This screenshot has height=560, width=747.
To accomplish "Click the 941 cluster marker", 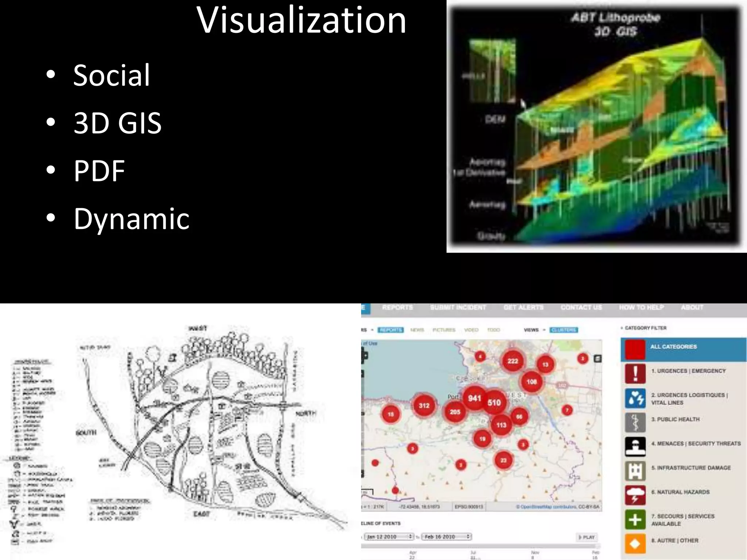I will pos(475,398).
